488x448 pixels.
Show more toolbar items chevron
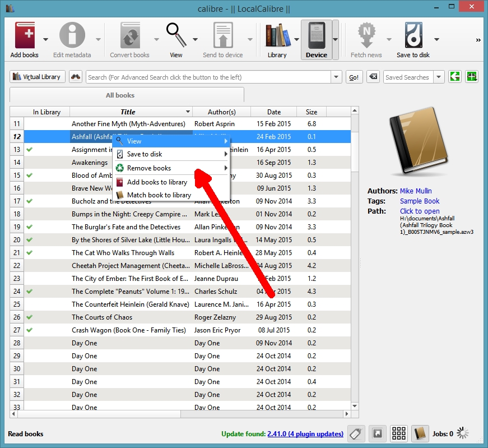click(478, 40)
